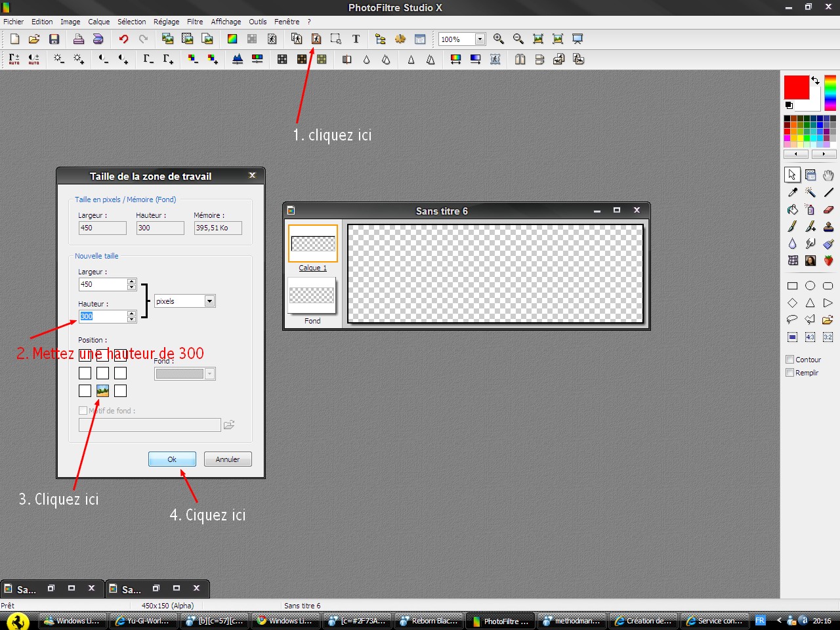The image size is (840, 630).
Task: Increase Hauteur with the up spinner arrow
Action: coord(131,314)
